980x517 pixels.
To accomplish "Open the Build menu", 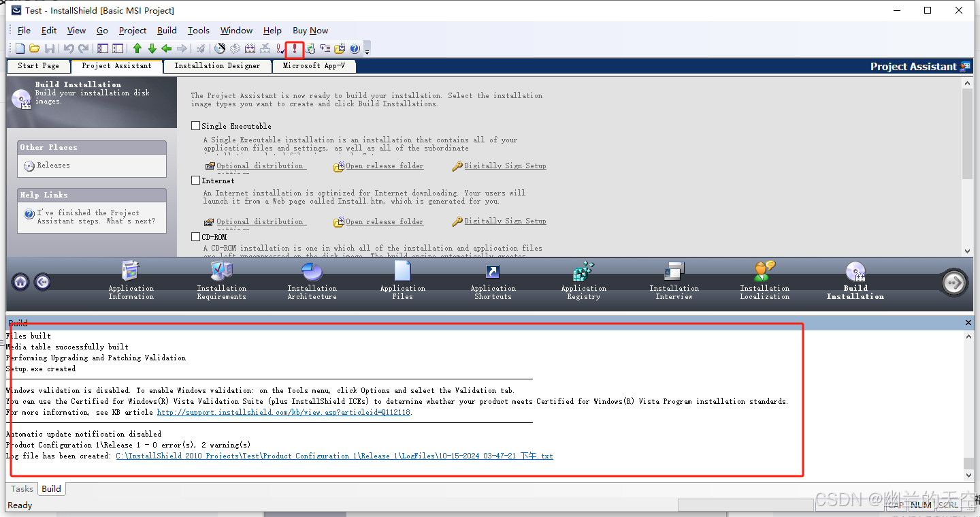I will [x=167, y=31].
